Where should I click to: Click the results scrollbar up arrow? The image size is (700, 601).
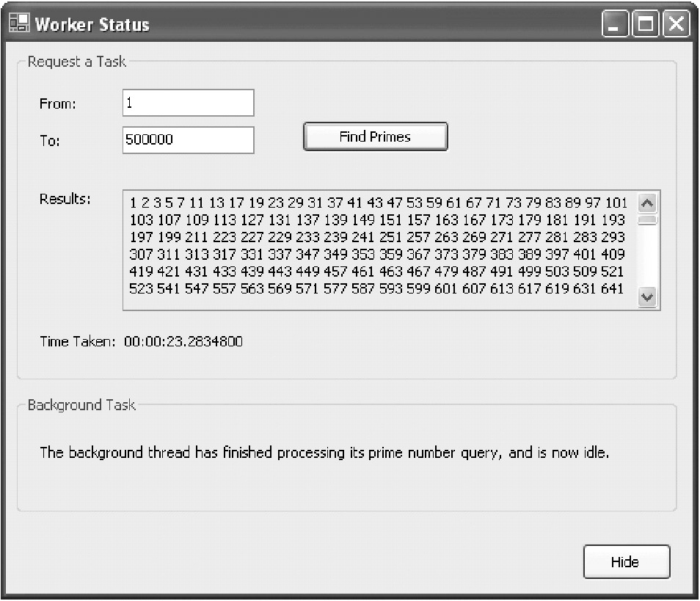click(648, 203)
